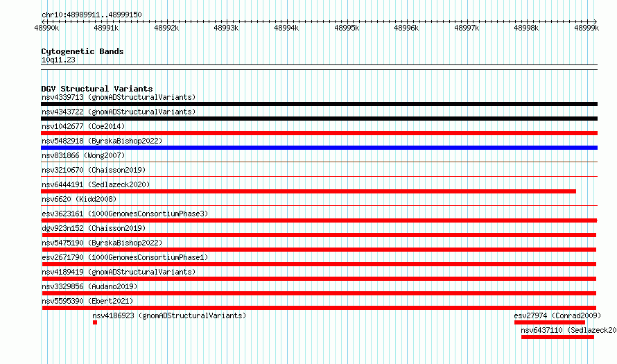Select the esv2671790 (1000GenomesConsortiumPhase1) label
The width and height of the screenshot is (617, 364).
(x=125, y=257)
